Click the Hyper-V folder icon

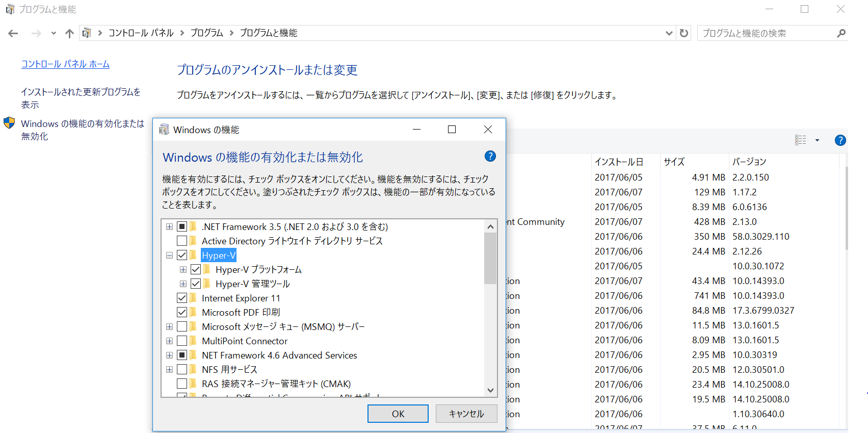point(194,255)
